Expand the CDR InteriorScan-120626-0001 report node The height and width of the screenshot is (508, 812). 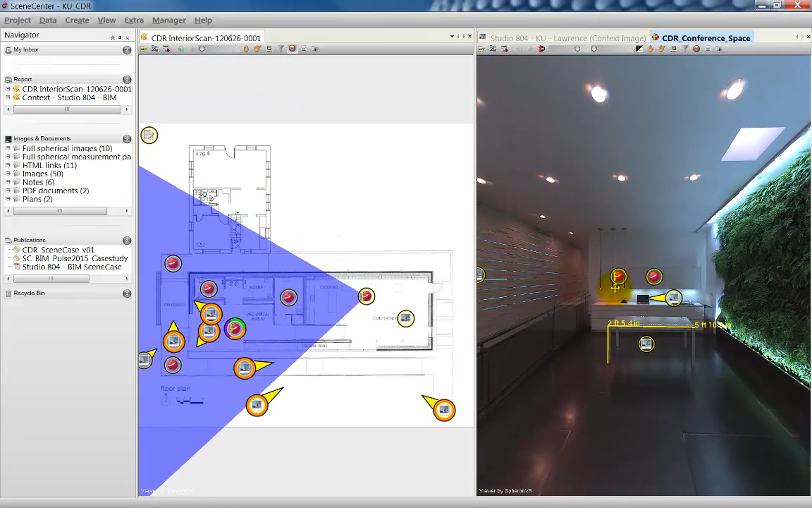click(x=8, y=89)
